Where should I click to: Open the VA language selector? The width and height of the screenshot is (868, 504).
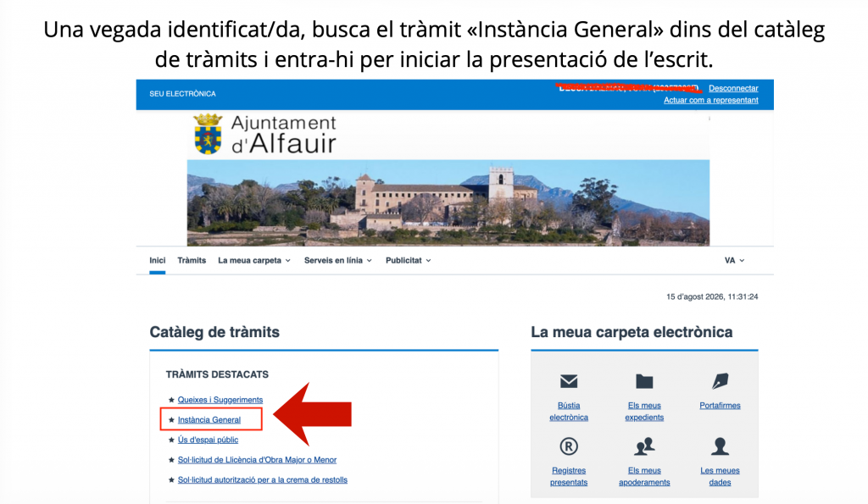click(735, 261)
